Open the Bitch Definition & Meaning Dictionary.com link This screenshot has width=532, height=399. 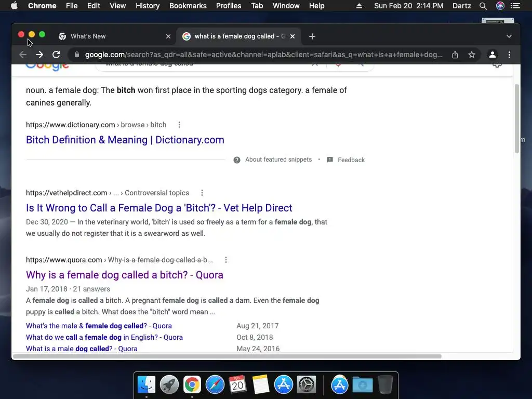coord(125,140)
